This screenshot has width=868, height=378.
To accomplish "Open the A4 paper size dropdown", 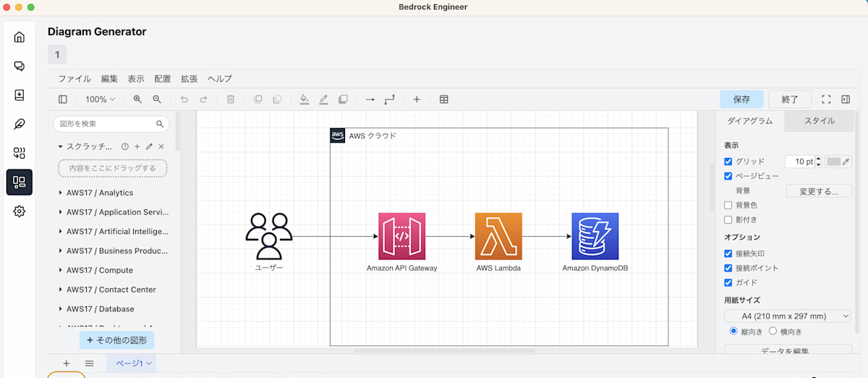I will pyautogui.click(x=788, y=316).
